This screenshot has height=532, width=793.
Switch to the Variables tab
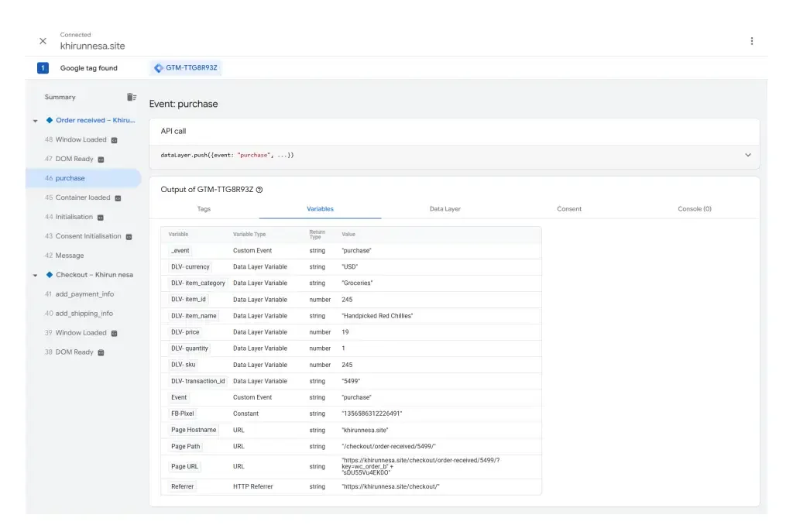pyautogui.click(x=320, y=209)
